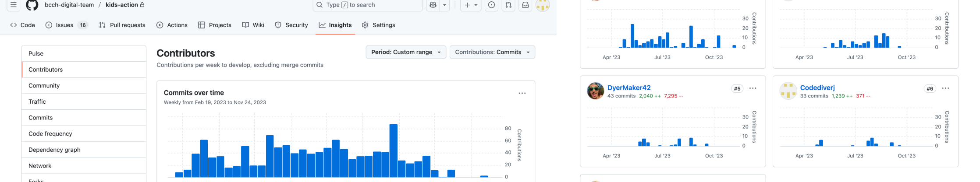Open the user avatar menu
Viewport: 980px width, 182px height.
[x=543, y=5]
